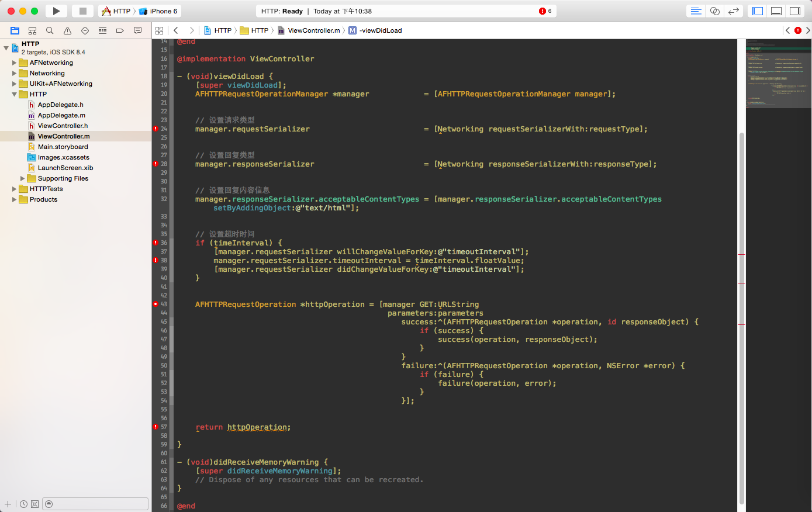Click the error marker on line 57

tap(156, 427)
